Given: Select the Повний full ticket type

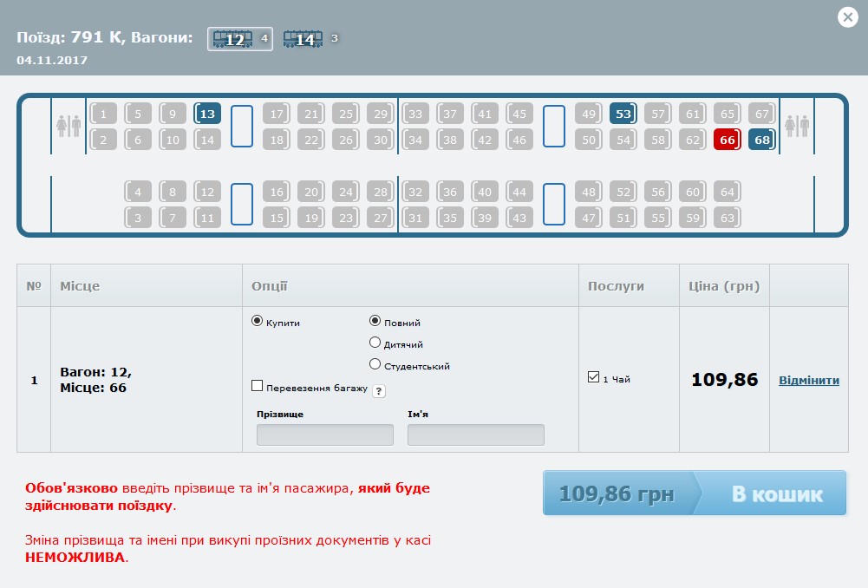Looking at the screenshot, I should (x=375, y=321).
